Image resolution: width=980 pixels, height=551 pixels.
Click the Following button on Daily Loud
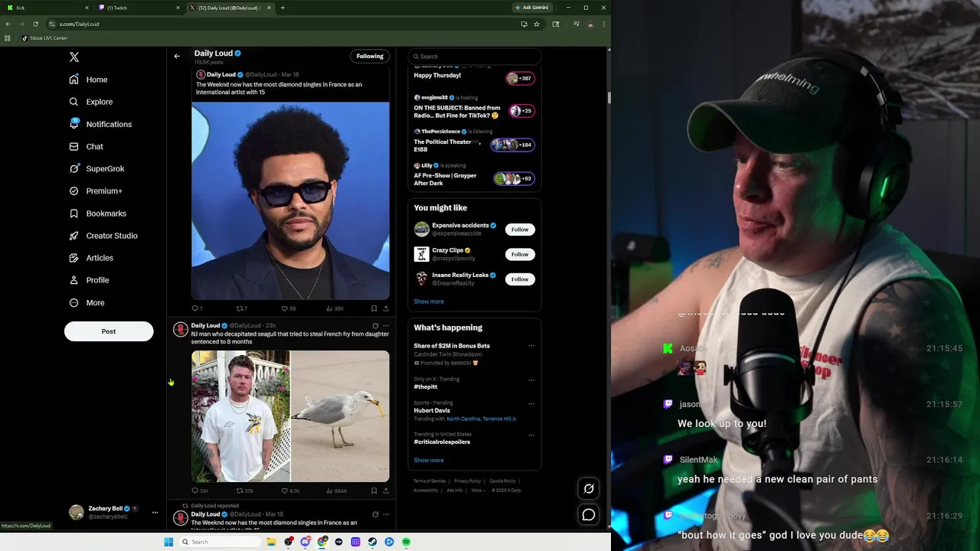pos(370,56)
